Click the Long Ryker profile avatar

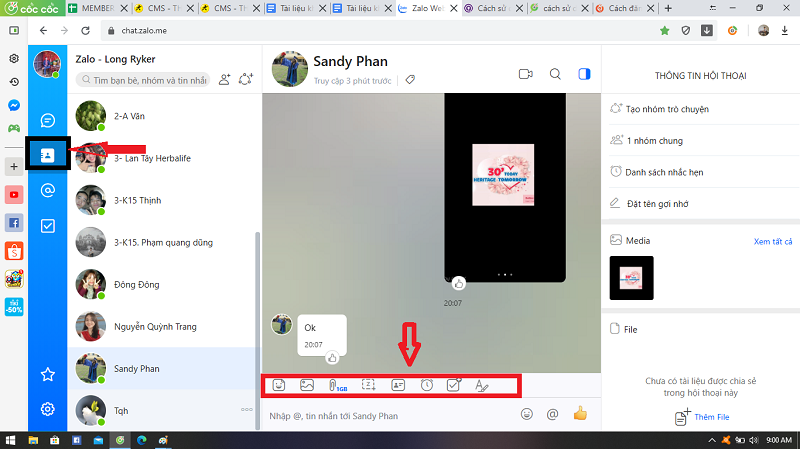pyautogui.click(x=47, y=64)
